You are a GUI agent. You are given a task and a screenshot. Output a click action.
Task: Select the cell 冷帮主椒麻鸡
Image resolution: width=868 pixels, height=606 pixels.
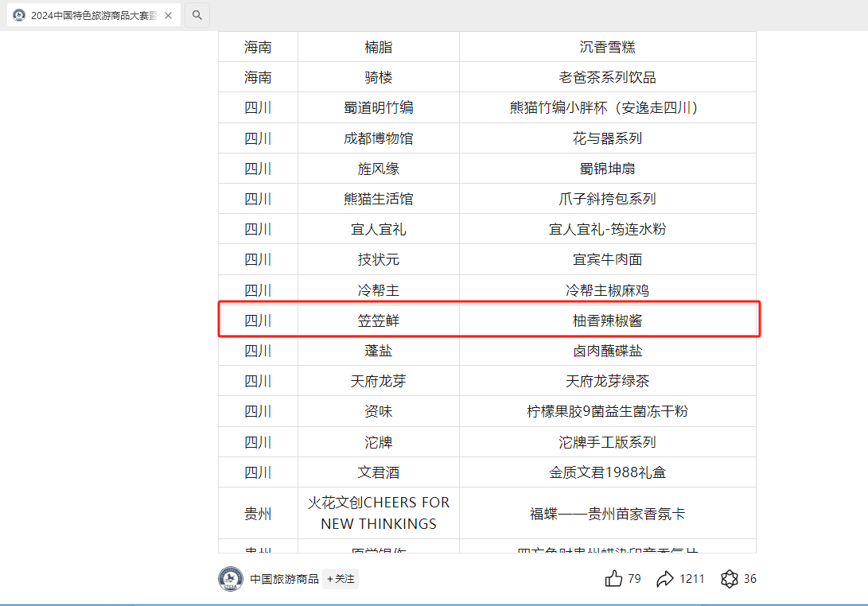pos(608,290)
